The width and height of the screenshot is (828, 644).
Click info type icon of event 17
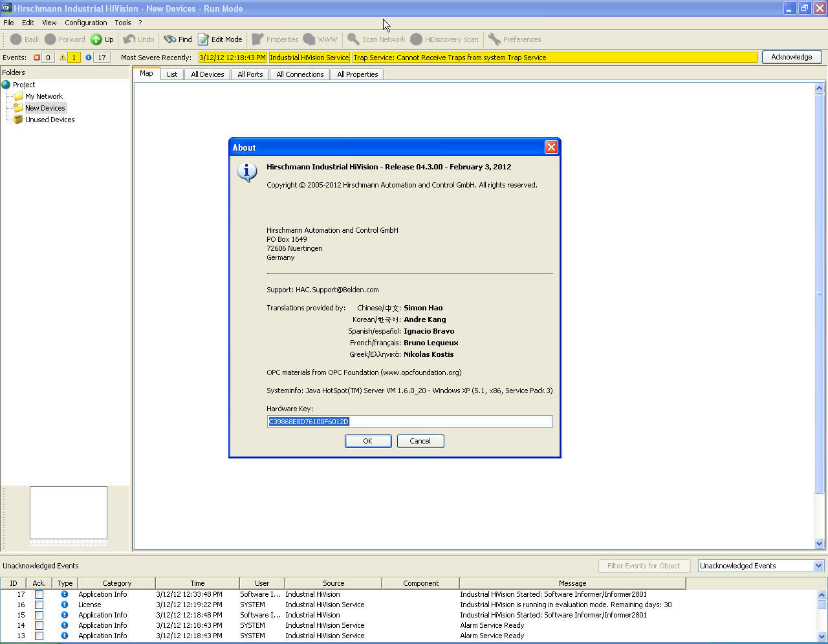(64, 594)
